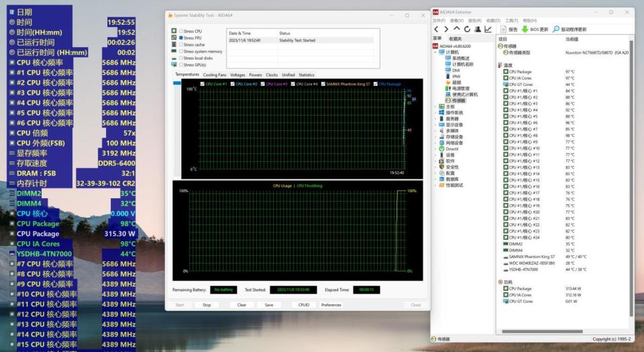Stop the stability test
The width and height of the screenshot is (644, 352).
click(207, 305)
